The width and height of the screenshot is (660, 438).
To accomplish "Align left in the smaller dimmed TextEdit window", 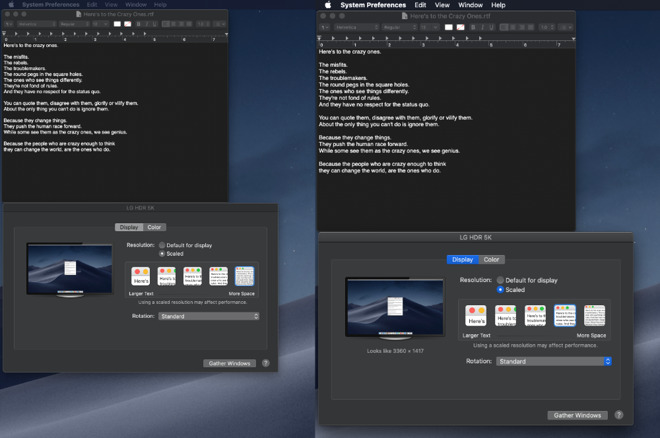I will coord(166,24).
